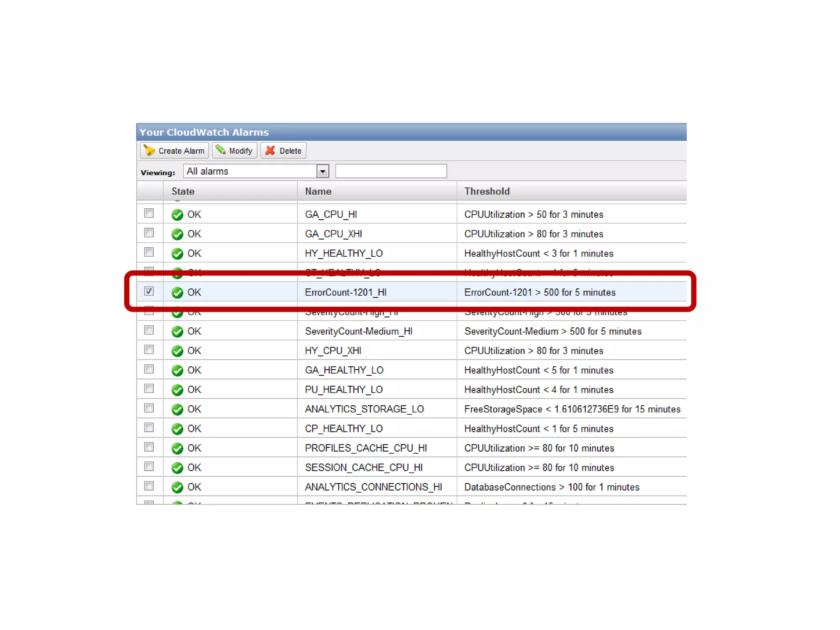Sort by the Name column header

pos(318,191)
